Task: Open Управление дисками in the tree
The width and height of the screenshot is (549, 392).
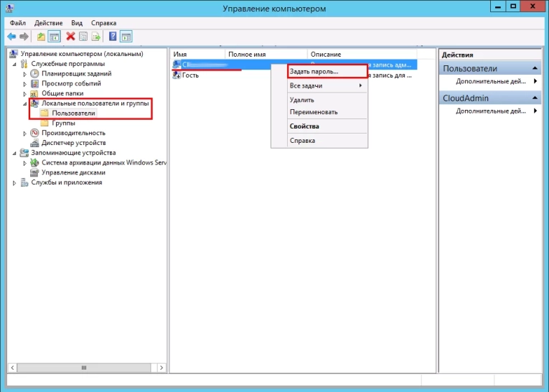Action: (73, 172)
